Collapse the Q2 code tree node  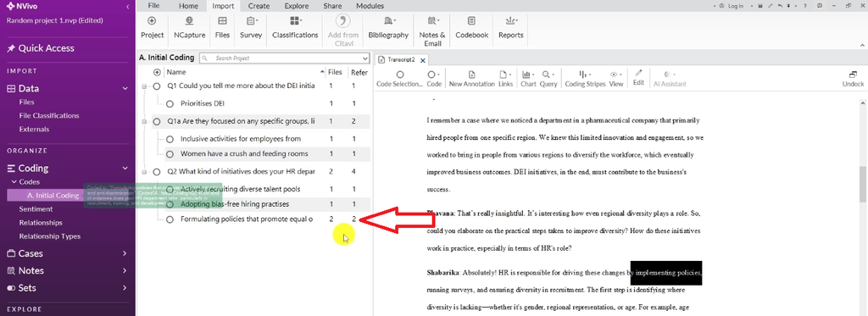click(x=144, y=172)
